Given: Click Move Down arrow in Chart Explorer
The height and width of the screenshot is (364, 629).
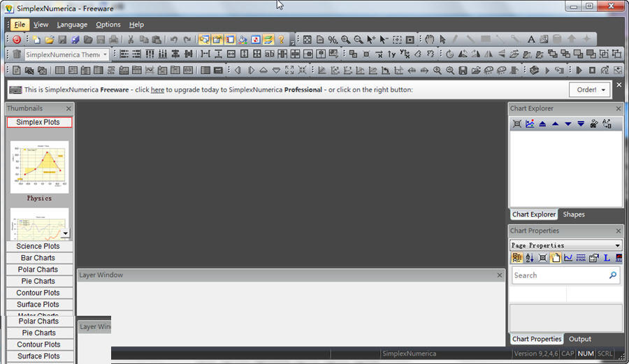Looking at the screenshot, I should [568, 124].
